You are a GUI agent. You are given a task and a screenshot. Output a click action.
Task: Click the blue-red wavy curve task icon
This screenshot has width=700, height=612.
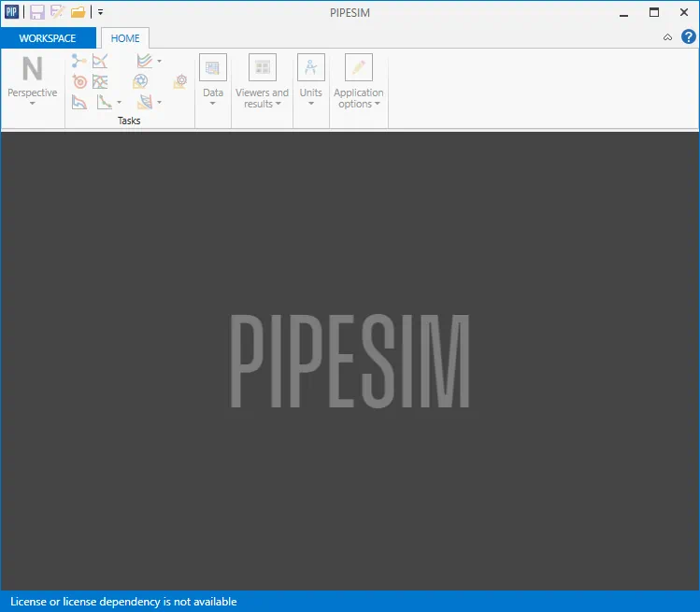tap(79, 102)
